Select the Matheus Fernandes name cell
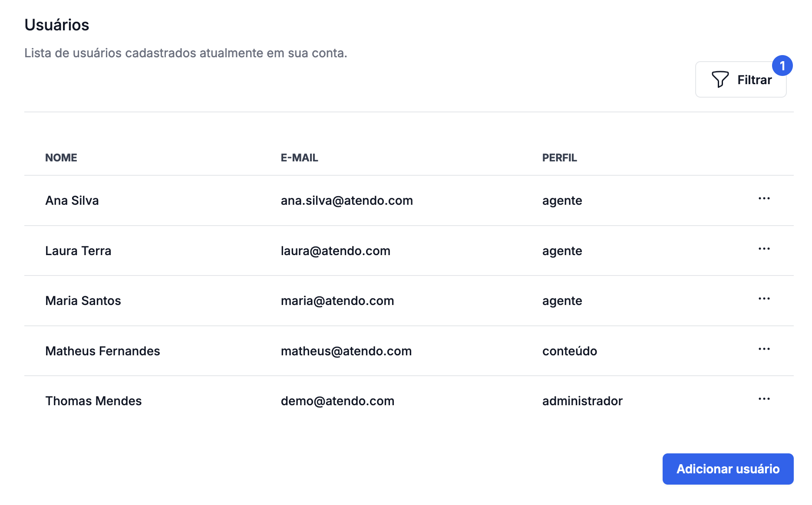The height and width of the screenshot is (505, 812). [x=102, y=351]
